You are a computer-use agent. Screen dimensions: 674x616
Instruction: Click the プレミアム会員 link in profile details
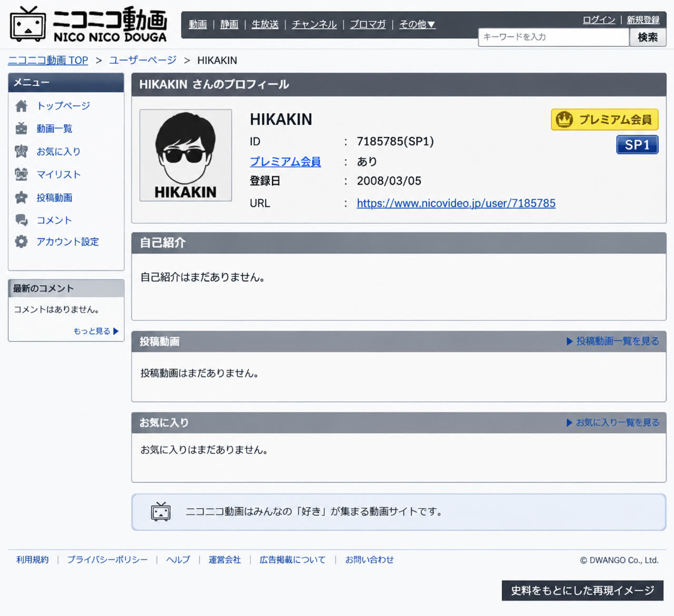(x=285, y=162)
